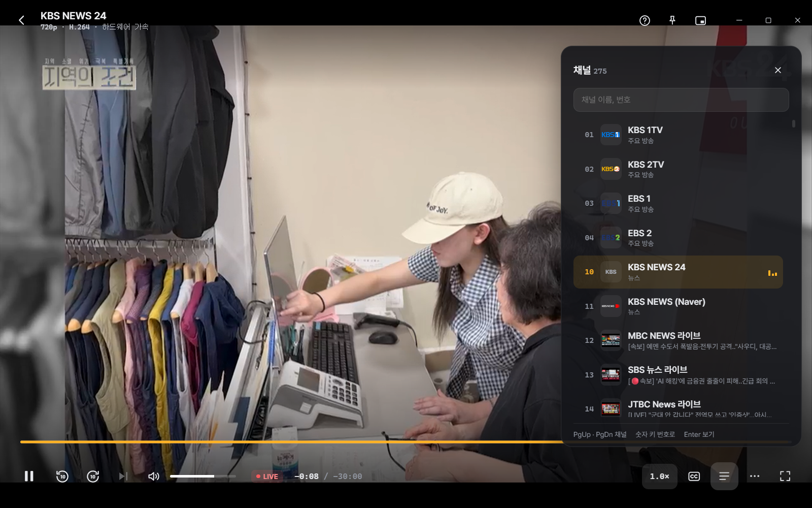Click the SBS news live thumbnail
This screenshot has width=812, height=508.
pos(611,375)
